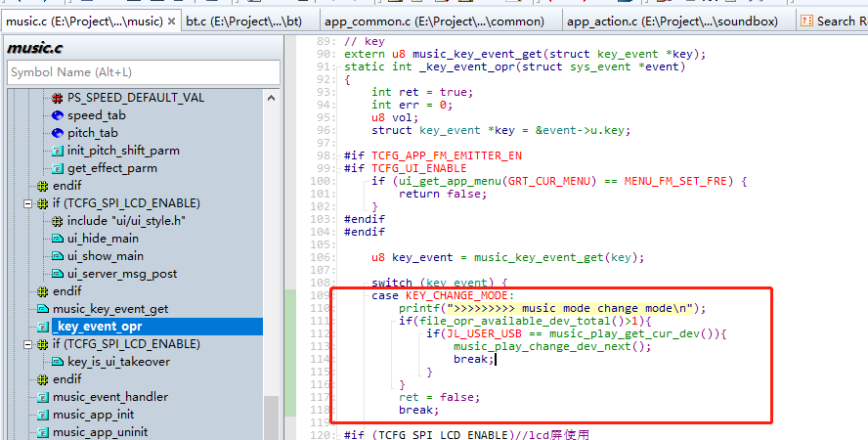Click the init_pitch_shift_parm function icon
The width and height of the screenshot is (868, 440).
click(57, 152)
